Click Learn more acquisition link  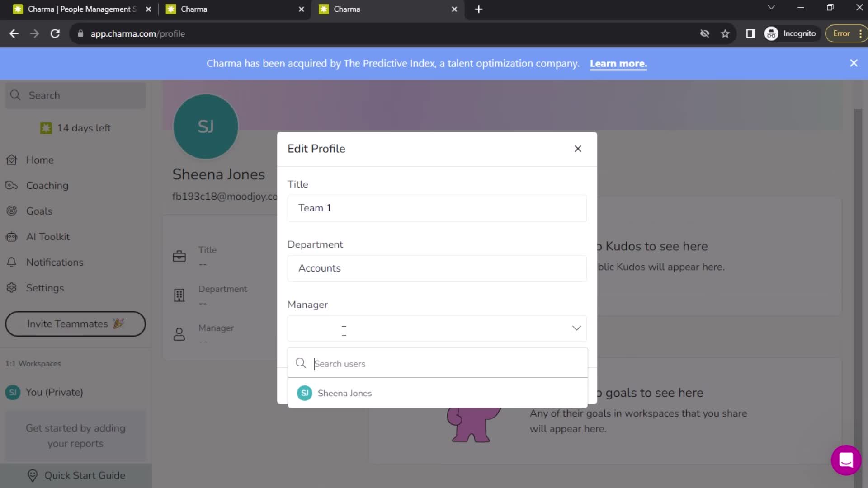tap(618, 63)
